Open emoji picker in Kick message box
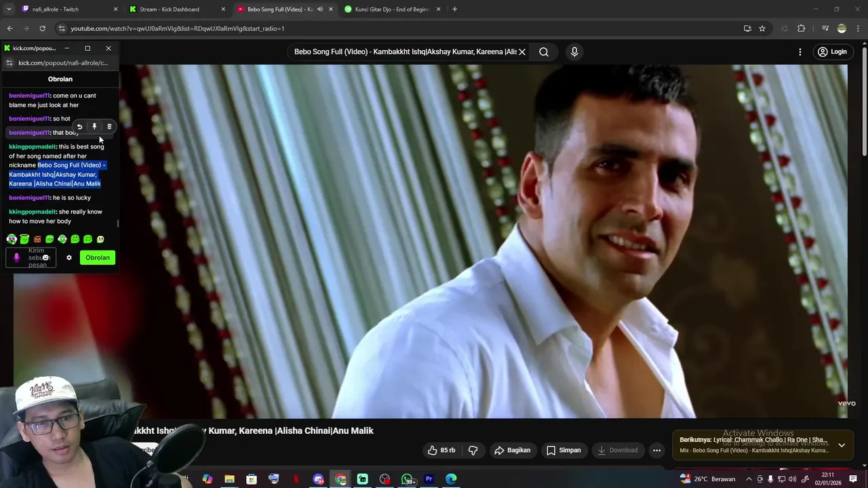 coord(46,258)
